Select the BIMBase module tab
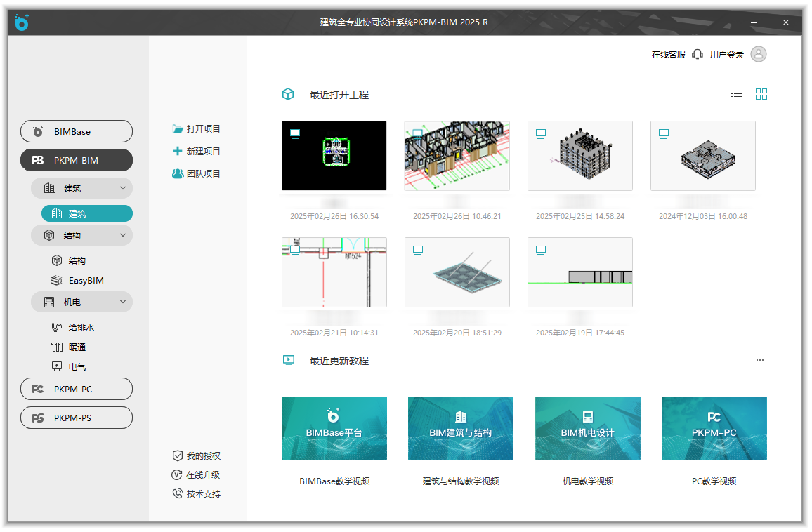The height and width of the screenshot is (532, 812). pyautogui.click(x=77, y=131)
